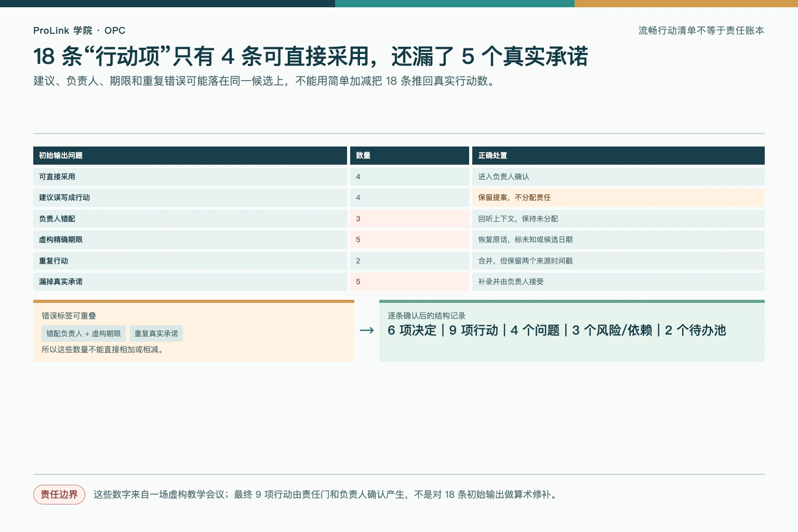Click quantity 2 in 重复行动 row
798x532 pixels.
coord(409,261)
